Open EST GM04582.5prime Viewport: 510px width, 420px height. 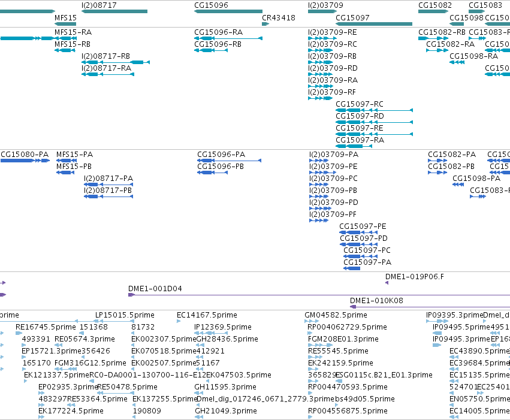point(312,321)
